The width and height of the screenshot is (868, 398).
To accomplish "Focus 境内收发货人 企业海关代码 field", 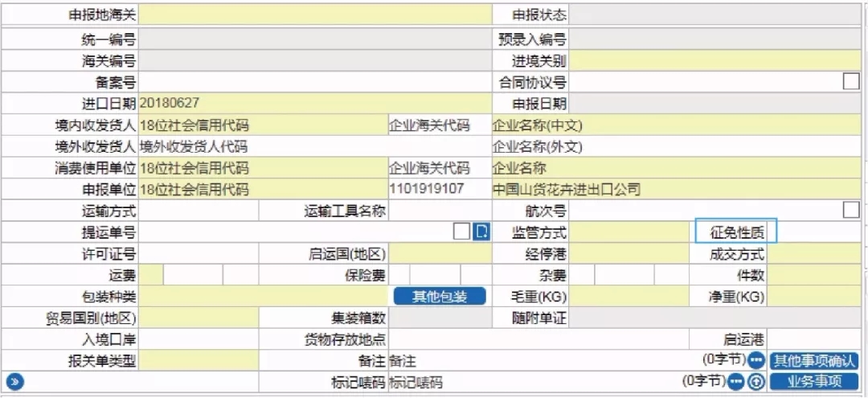I will pyautogui.click(x=440, y=125).
